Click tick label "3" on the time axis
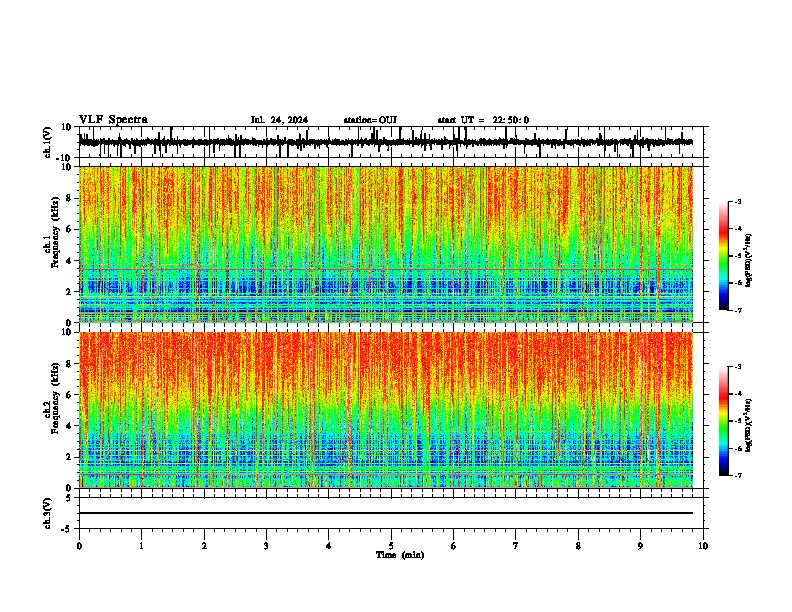Screen dimensions: 792x612 pos(266,546)
